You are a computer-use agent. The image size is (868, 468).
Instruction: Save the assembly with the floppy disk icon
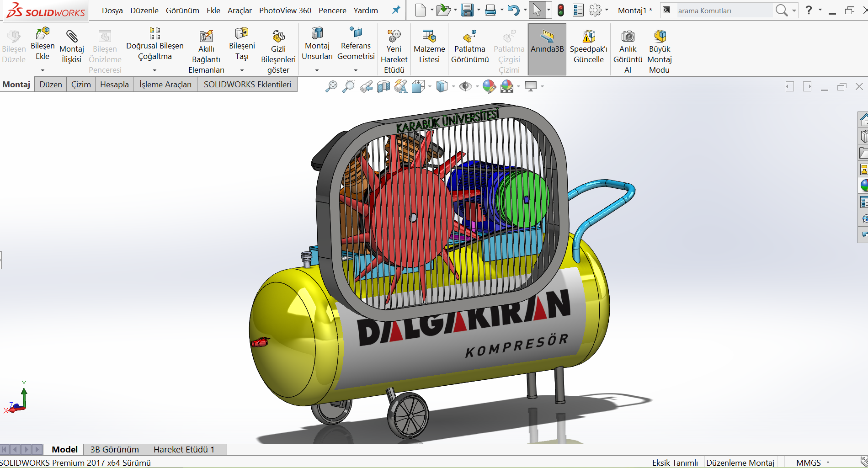[x=467, y=10]
